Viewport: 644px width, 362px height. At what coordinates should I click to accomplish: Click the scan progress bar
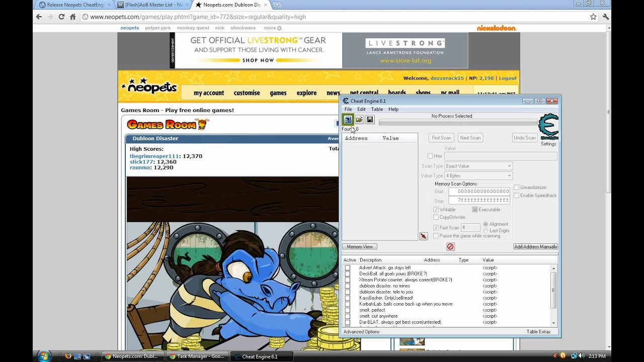pyautogui.click(x=458, y=122)
